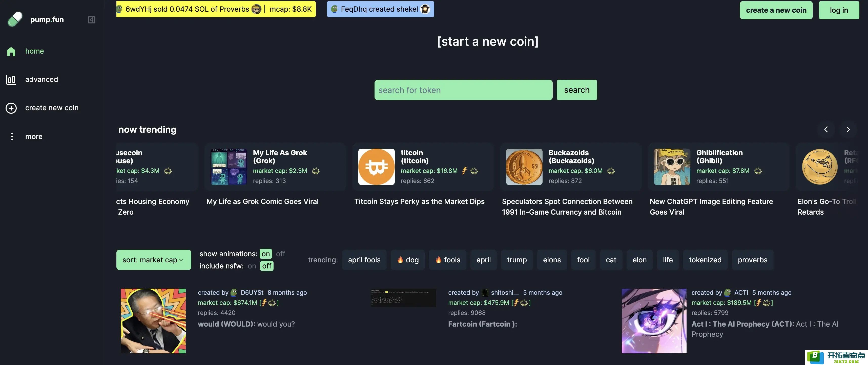
Task: Go to next trending coins with right chevron
Action: (x=848, y=129)
